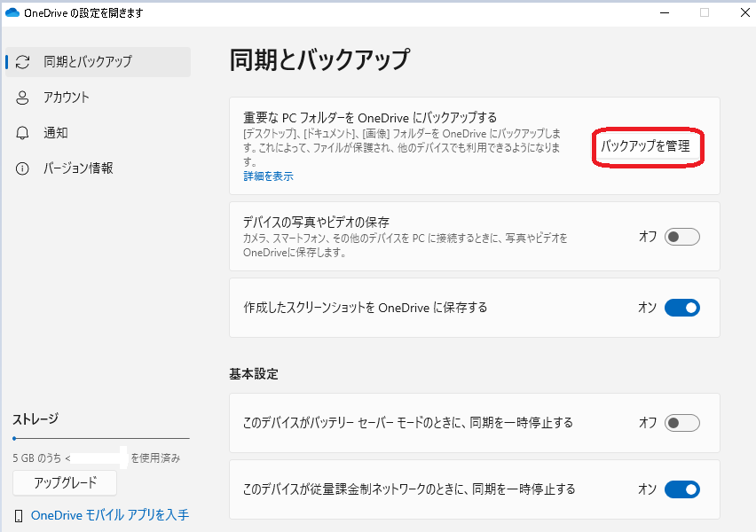Click the 基本設定 section heading

(x=254, y=374)
